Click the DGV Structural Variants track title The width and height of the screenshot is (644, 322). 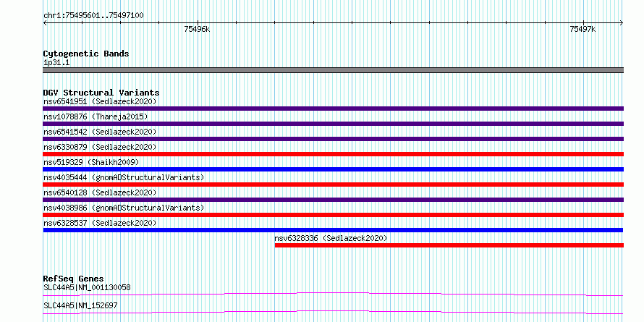pyautogui.click(x=101, y=93)
